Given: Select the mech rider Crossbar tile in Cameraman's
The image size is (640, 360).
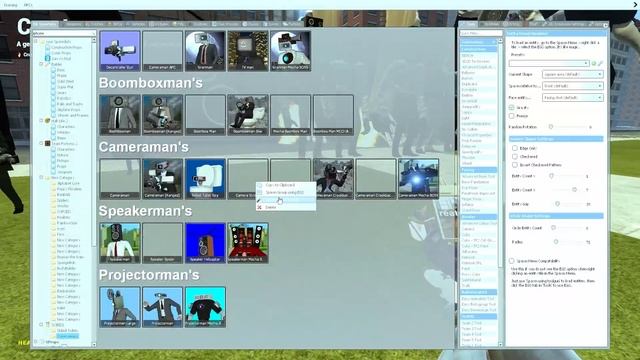Looking at the screenshot, I should click(x=333, y=179).
